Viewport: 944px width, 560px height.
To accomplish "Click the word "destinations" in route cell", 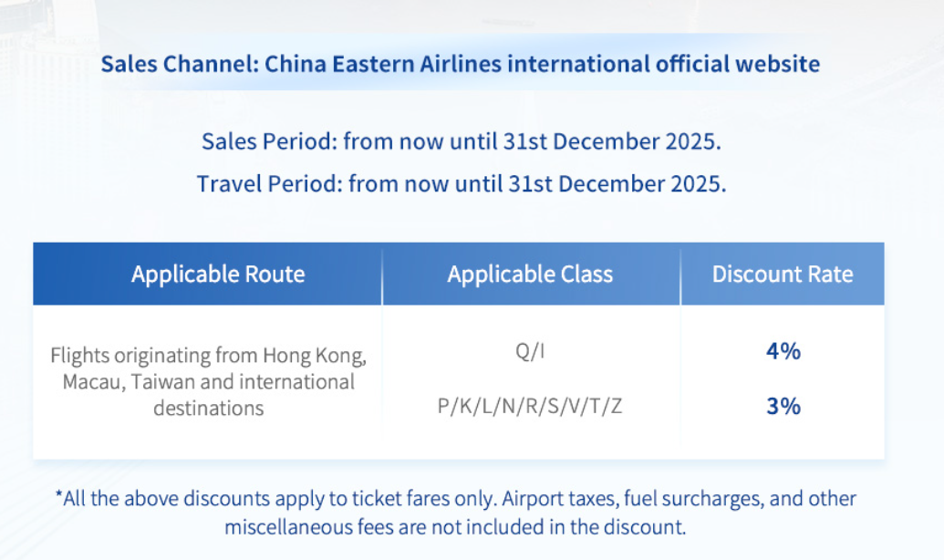I will pyautogui.click(x=209, y=408).
